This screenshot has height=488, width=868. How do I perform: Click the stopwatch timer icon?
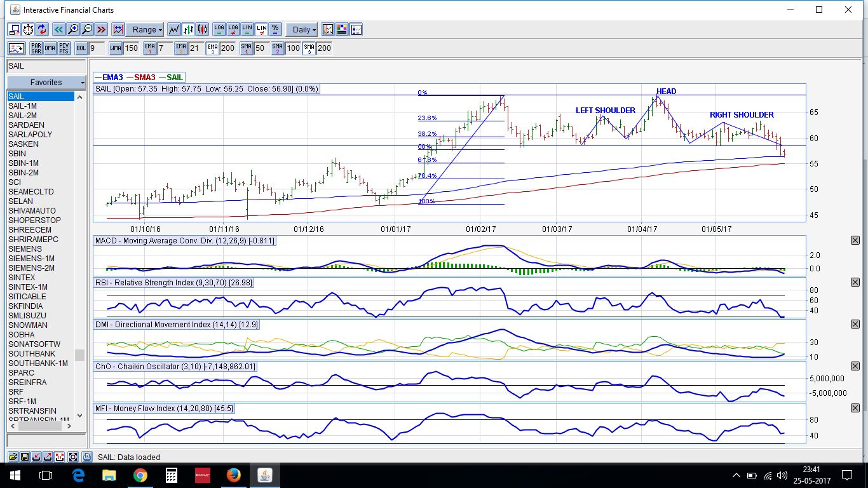click(x=28, y=29)
